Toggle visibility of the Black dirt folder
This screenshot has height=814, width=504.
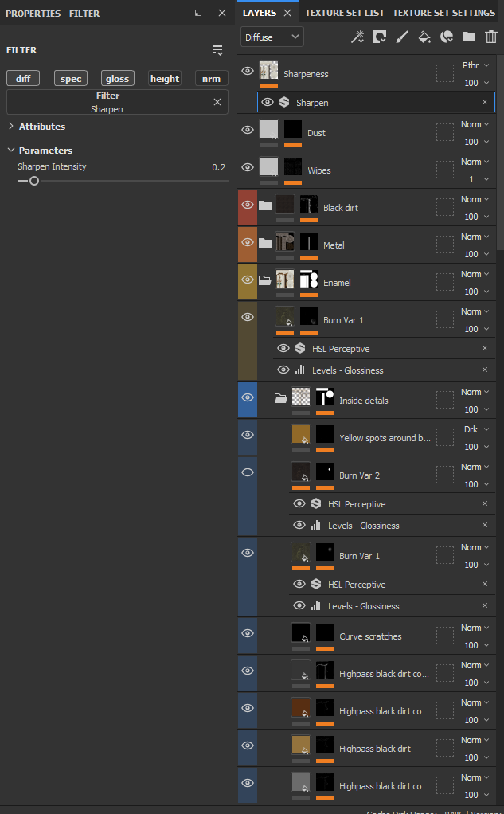coord(248,205)
